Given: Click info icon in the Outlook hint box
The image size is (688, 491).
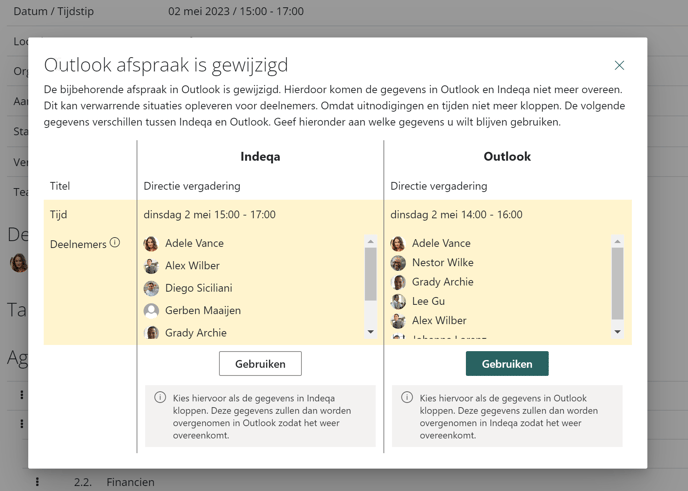Looking at the screenshot, I should [407, 398].
